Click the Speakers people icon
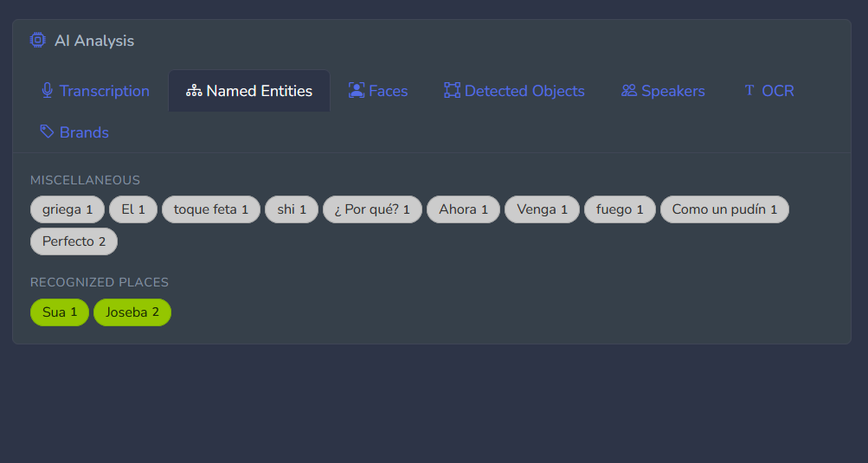Image resolution: width=868 pixels, height=463 pixels. click(x=629, y=91)
